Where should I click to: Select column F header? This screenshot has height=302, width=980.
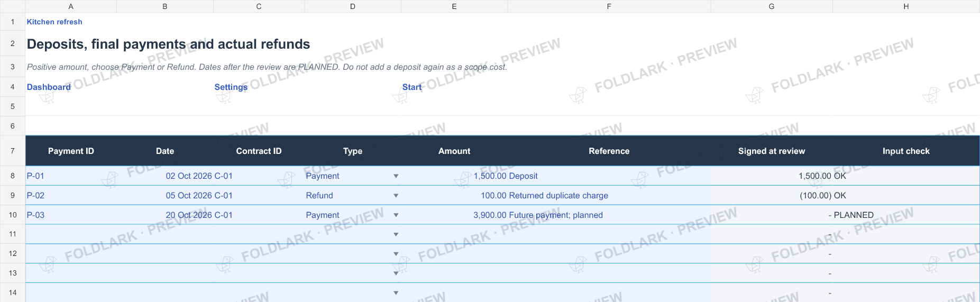point(609,6)
